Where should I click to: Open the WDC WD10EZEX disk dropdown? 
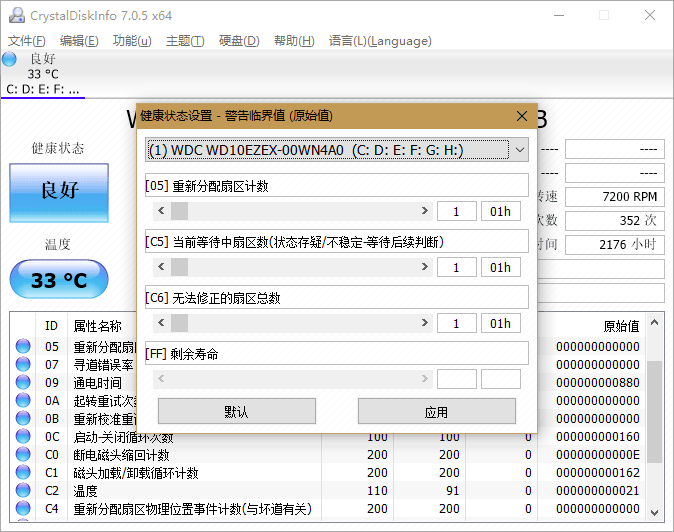coord(518,150)
